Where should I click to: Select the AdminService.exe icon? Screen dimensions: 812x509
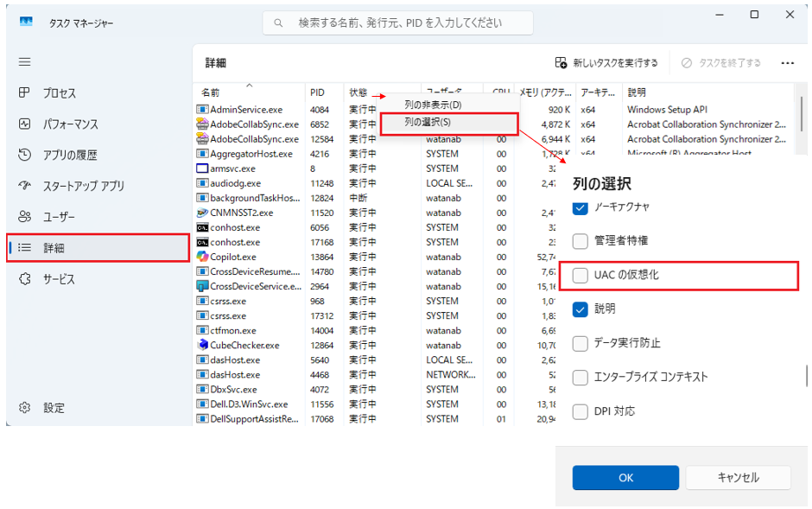202,109
